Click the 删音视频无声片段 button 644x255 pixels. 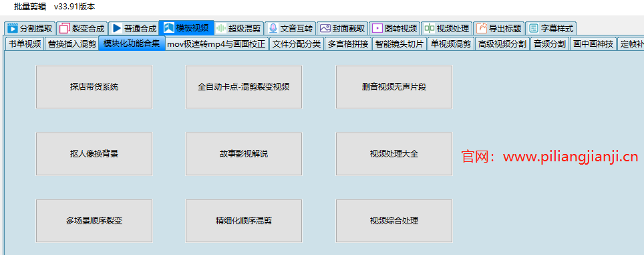[x=394, y=87]
